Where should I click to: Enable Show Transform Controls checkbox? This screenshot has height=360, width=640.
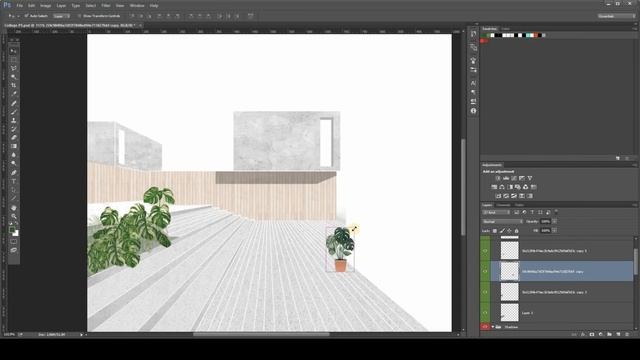79,16
